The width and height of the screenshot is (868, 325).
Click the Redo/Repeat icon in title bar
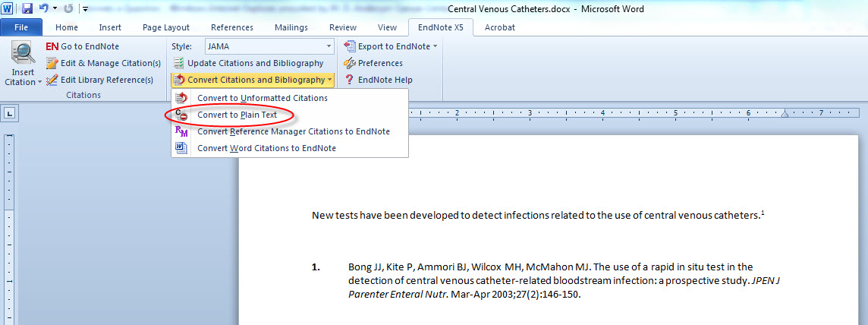pos(68,9)
